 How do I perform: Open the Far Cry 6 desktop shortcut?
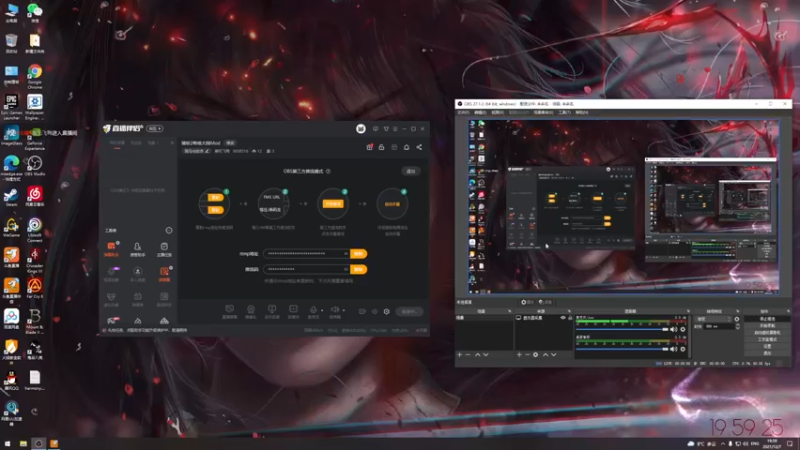pyautogui.click(x=35, y=288)
